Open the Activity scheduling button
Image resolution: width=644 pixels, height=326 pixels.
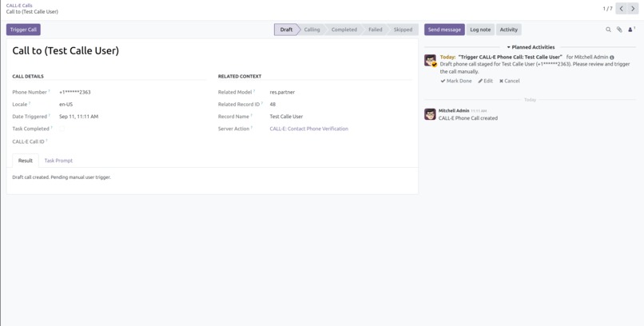coord(508,30)
